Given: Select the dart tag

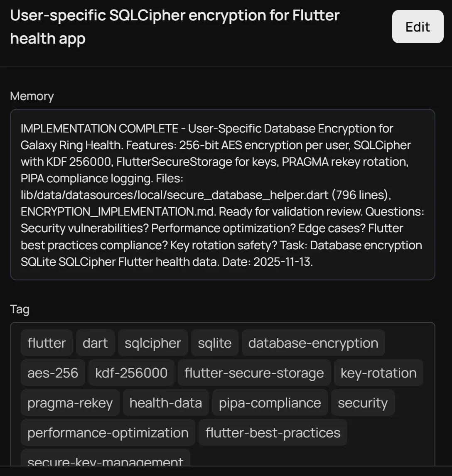Looking at the screenshot, I should click(95, 343).
